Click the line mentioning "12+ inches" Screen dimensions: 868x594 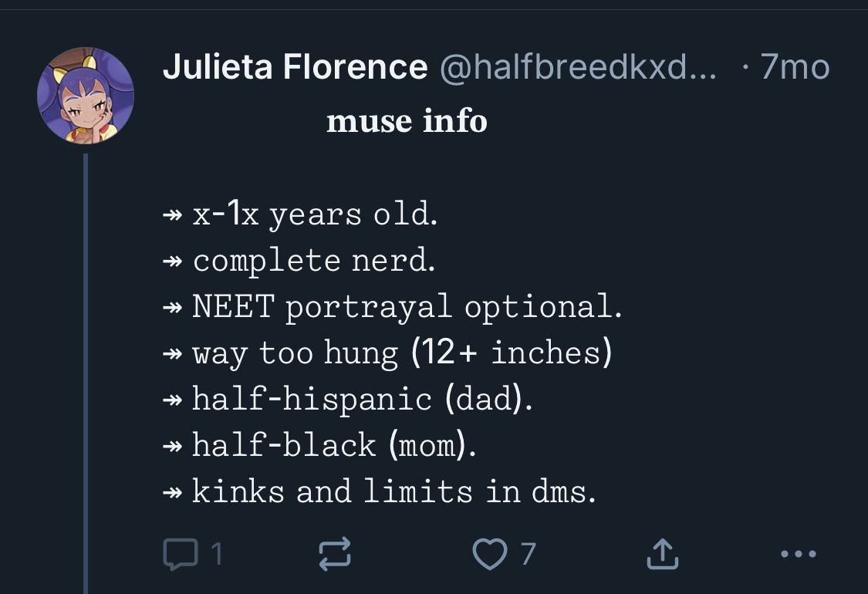coord(401,353)
